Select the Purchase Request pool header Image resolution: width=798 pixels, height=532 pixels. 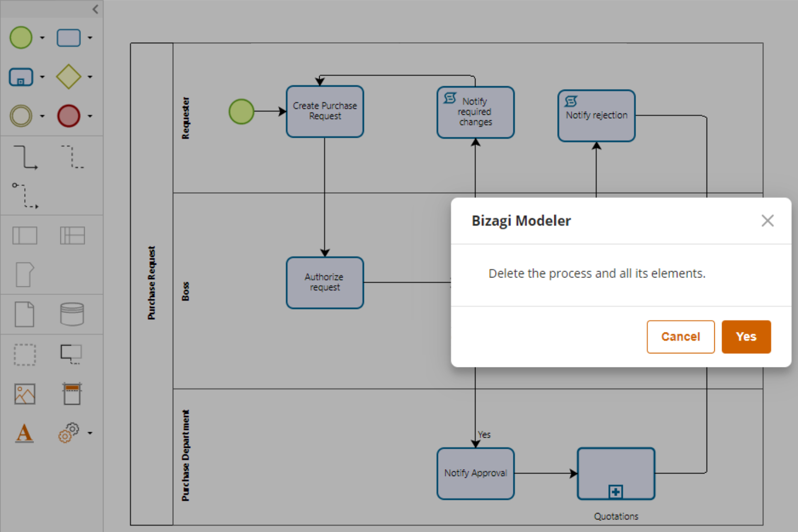point(151,284)
